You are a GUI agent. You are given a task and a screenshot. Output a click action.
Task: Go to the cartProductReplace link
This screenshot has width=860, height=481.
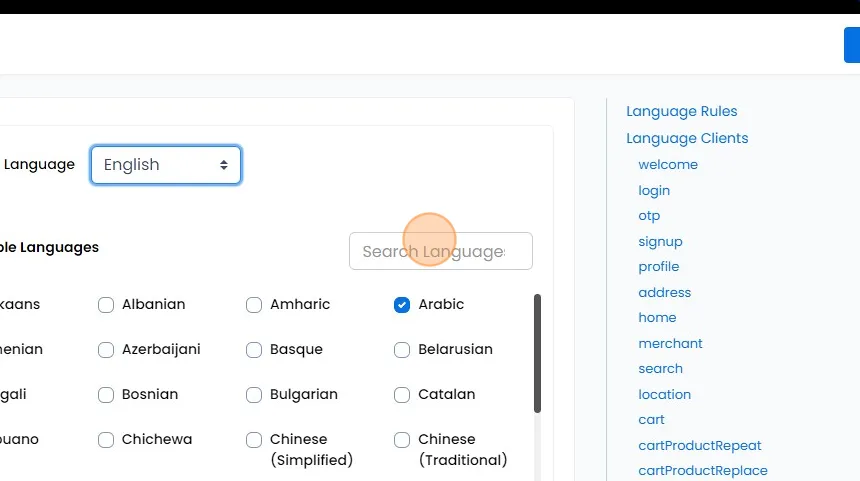(703, 471)
